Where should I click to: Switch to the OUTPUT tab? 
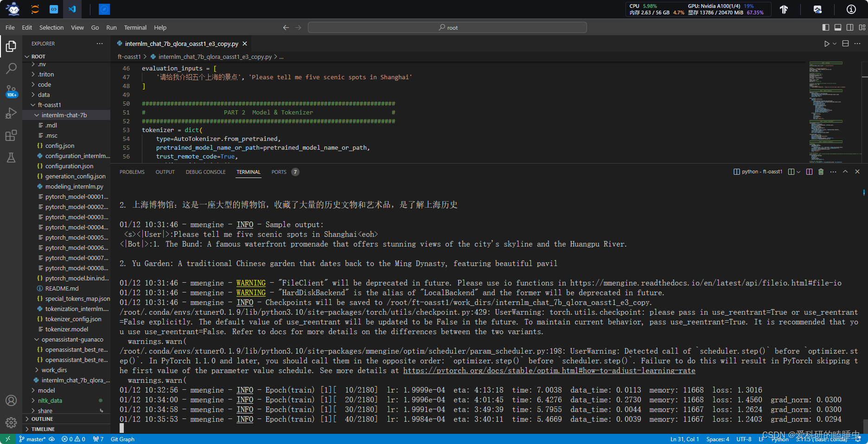click(165, 172)
